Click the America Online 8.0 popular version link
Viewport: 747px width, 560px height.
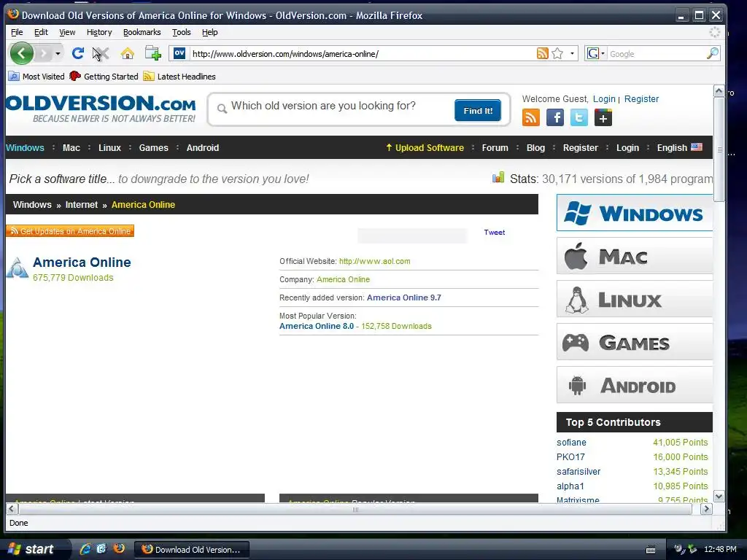click(317, 326)
